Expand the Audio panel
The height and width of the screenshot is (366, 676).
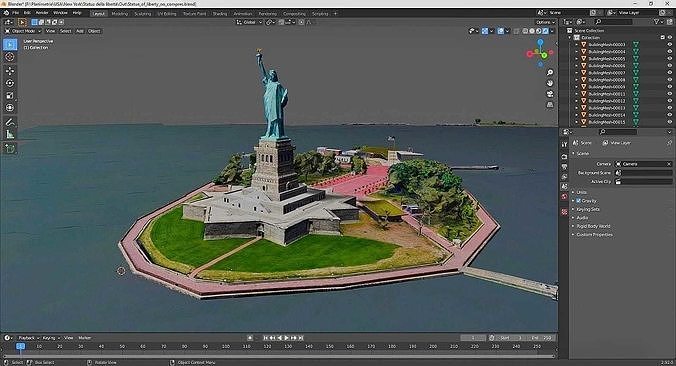coord(581,218)
